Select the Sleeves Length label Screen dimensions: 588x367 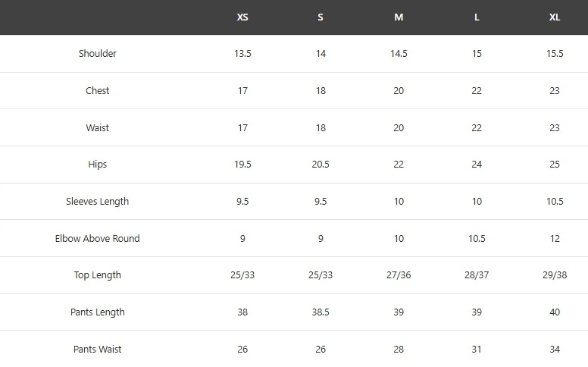click(x=98, y=202)
